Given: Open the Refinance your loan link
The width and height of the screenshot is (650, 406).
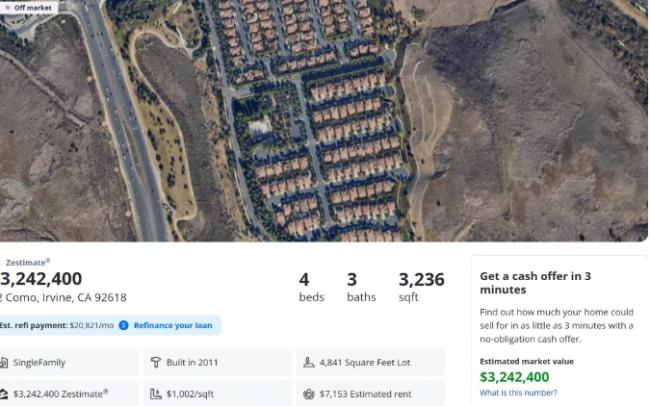Looking at the screenshot, I should click(x=173, y=326).
